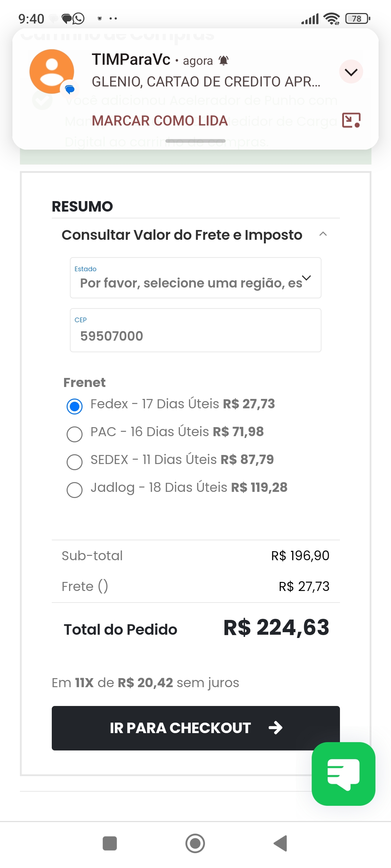Tap the notification picture-in-picture icon
The image size is (391, 868).
click(351, 120)
